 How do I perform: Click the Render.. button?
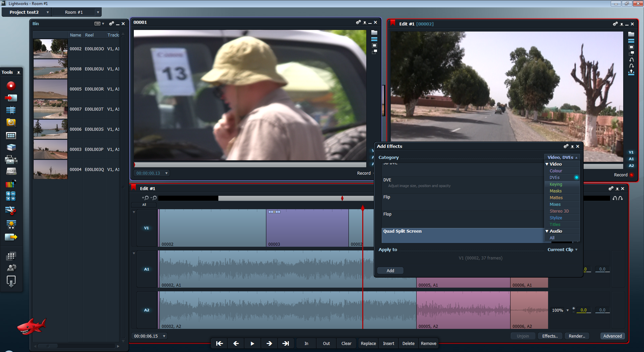577,336
